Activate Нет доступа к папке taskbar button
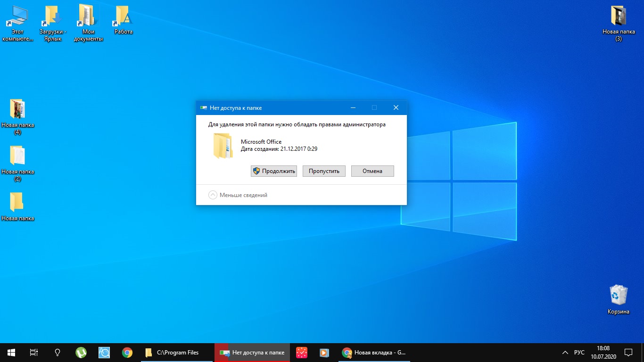This screenshot has width=644, height=362. pos(252,352)
